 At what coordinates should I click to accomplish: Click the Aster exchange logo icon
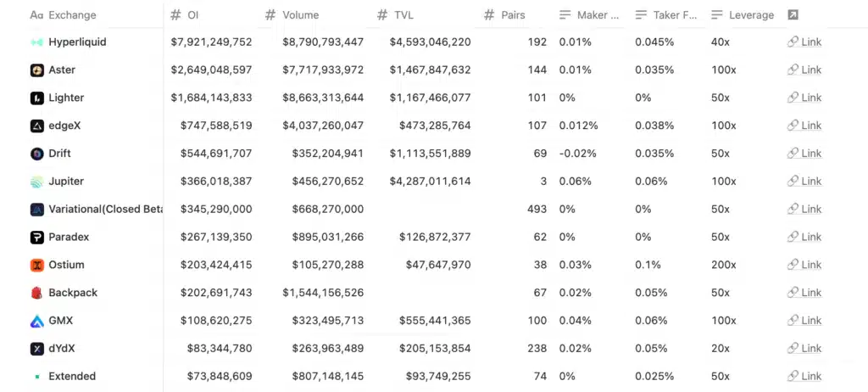pos(37,70)
